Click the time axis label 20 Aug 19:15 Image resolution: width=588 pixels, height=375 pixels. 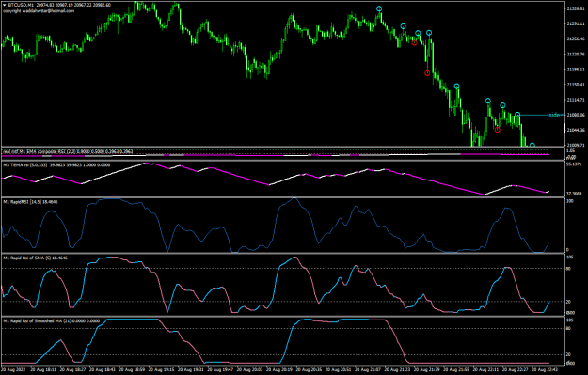[x=161, y=369]
